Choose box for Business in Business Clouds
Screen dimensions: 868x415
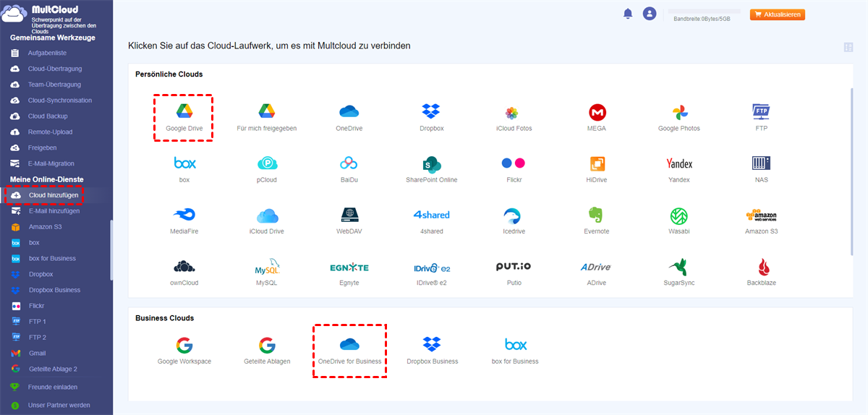click(515, 345)
